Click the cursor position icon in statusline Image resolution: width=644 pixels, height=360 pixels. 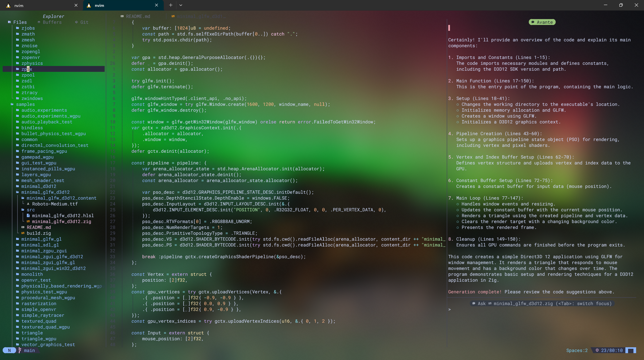click(x=597, y=350)
